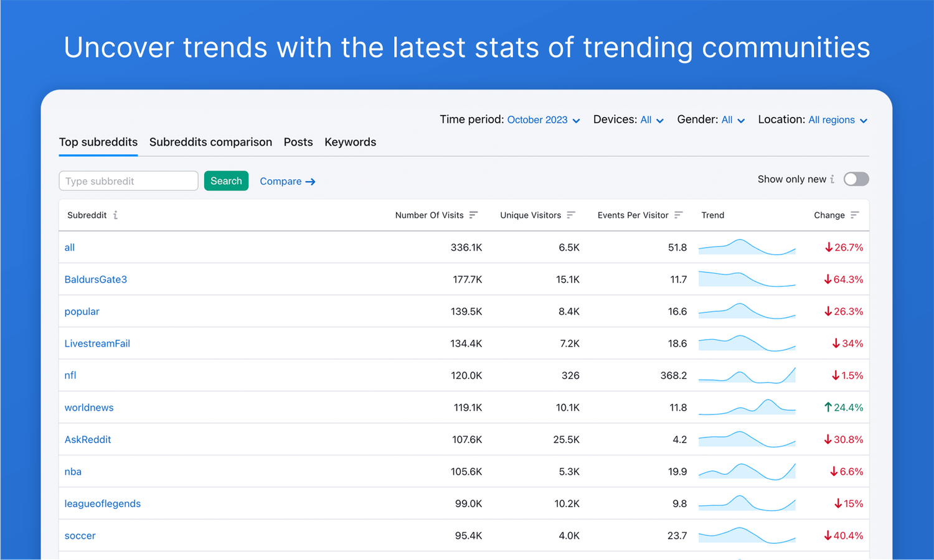Open the worldnews subreddit link
Image resolution: width=934 pixels, height=560 pixels.
click(x=89, y=408)
